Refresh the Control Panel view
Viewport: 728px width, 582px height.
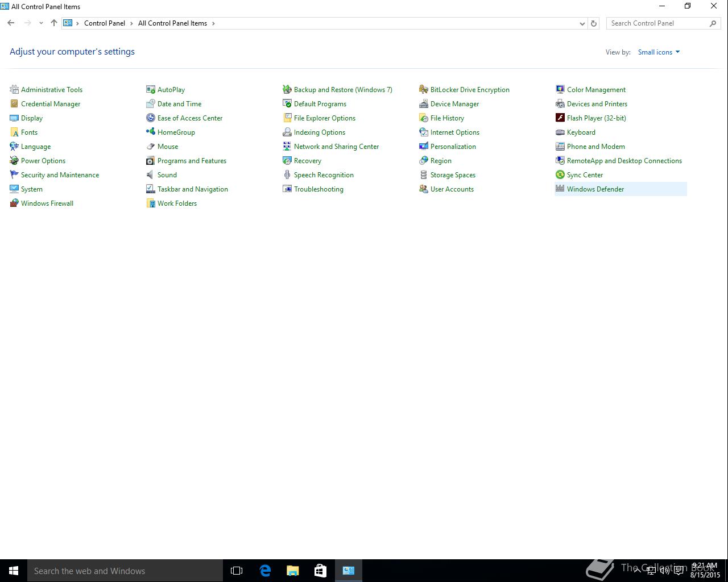point(594,23)
